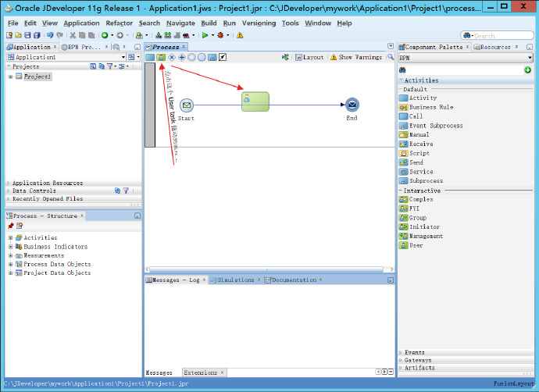The height and width of the screenshot is (392, 539).
Task: Click the Debug bug icon
Action: pyautogui.click(x=220, y=35)
